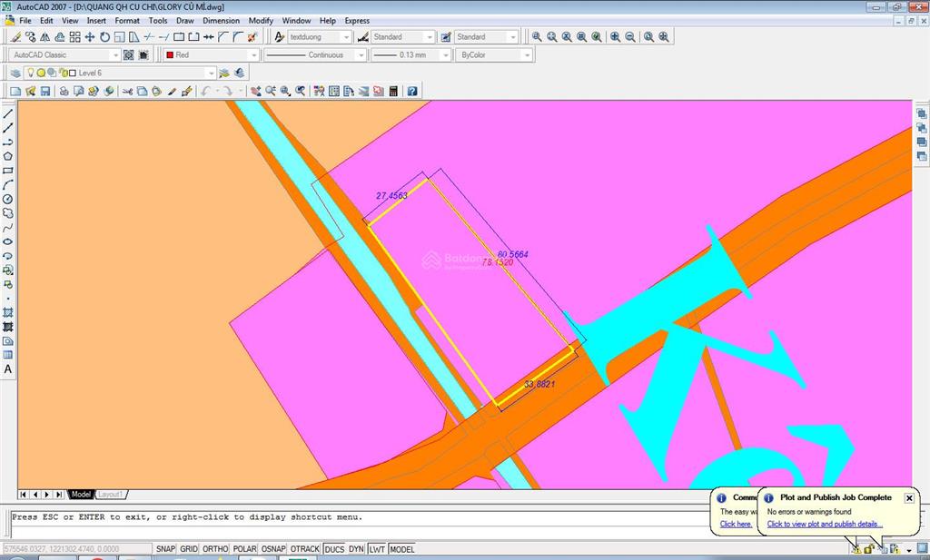
Task: Open the Dimension menu
Action: tap(221, 20)
